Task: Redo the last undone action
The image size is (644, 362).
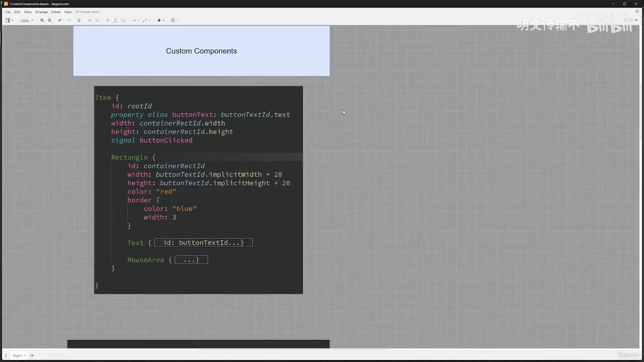Action: pos(68,21)
